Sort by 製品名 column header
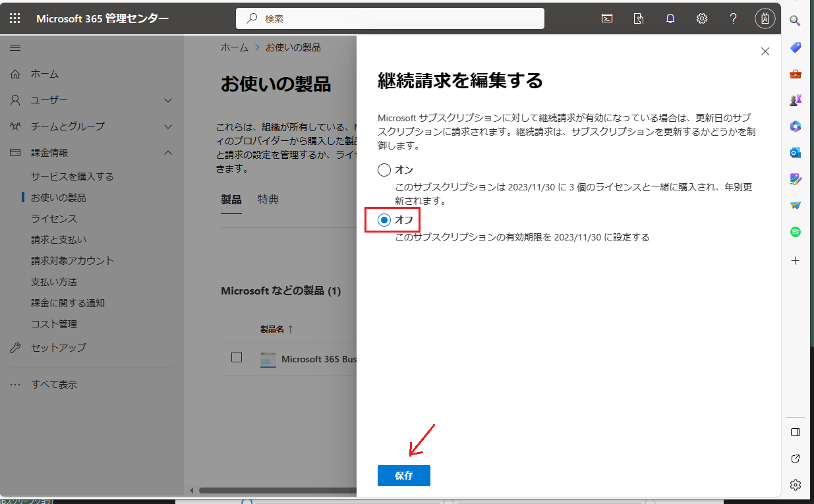814x504 pixels. coord(276,329)
